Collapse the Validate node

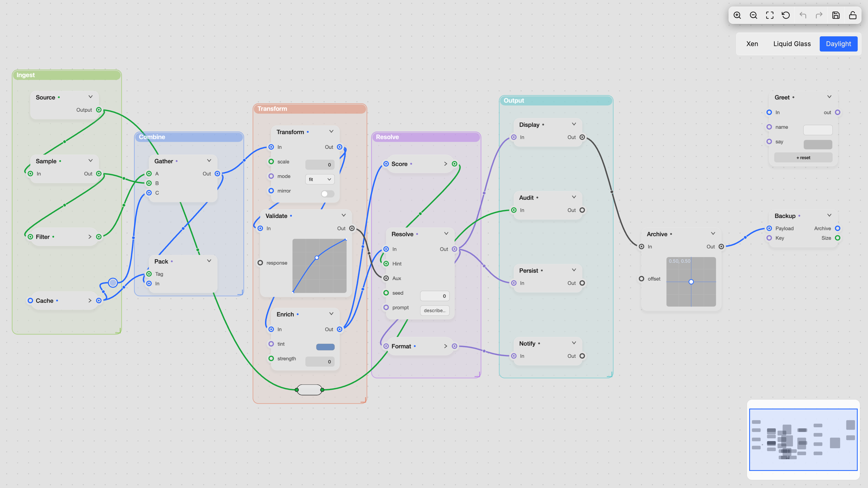point(343,216)
